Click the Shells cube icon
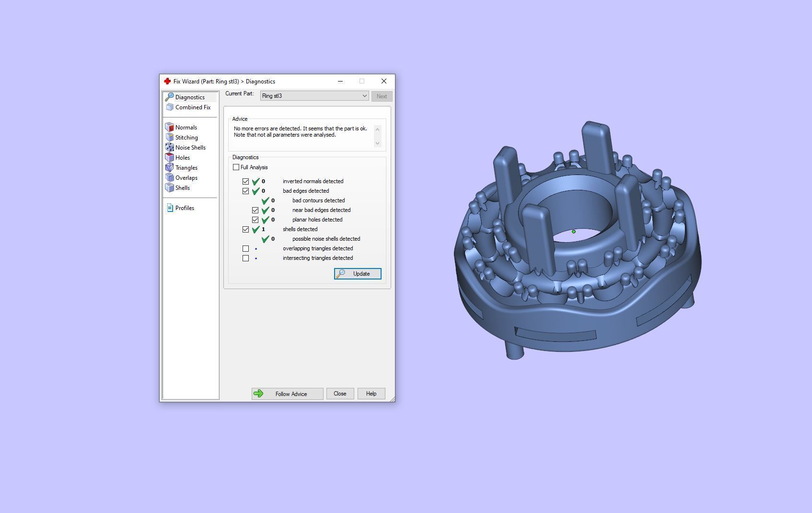812x513 pixels. (x=169, y=187)
